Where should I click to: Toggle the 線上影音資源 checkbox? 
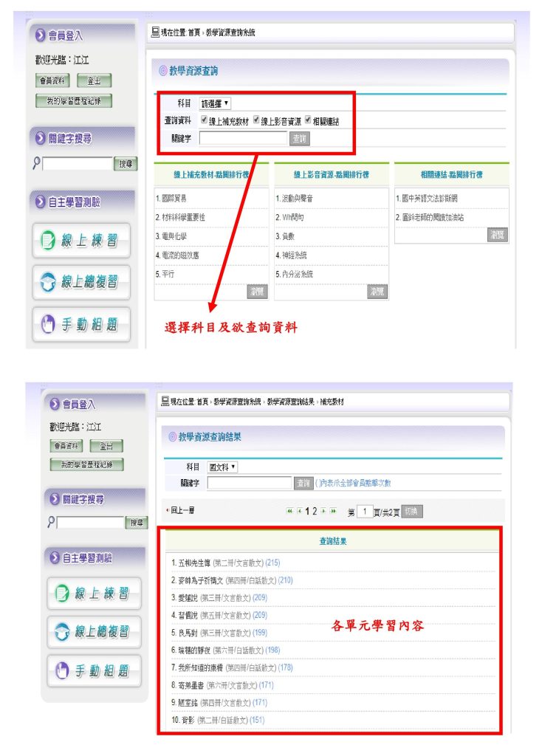coord(256,120)
